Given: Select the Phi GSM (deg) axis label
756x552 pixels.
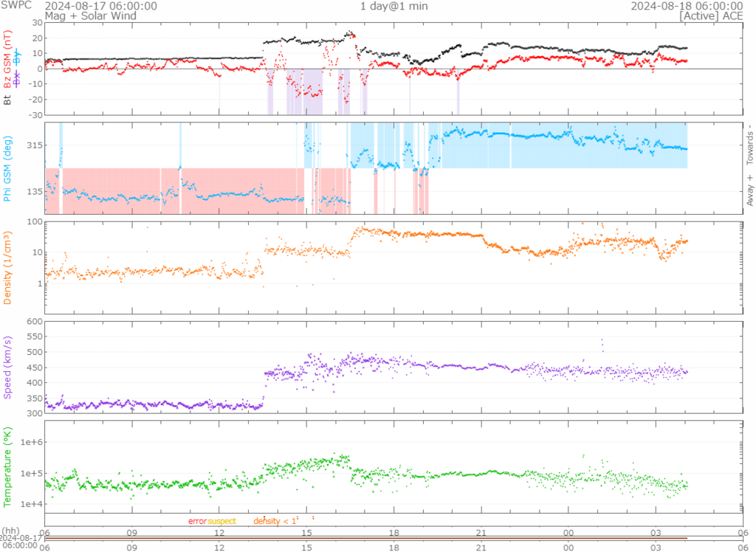Looking at the screenshot, I should [7, 170].
